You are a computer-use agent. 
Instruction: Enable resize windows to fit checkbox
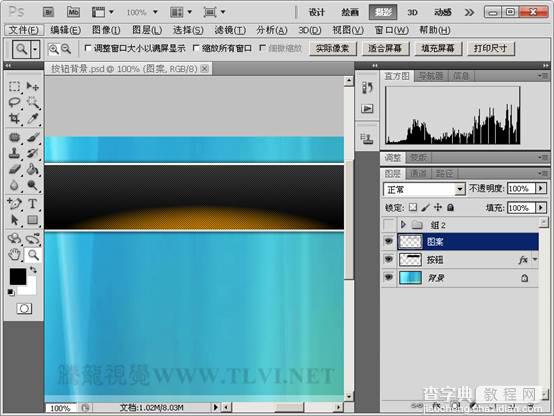[x=88, y=48]
